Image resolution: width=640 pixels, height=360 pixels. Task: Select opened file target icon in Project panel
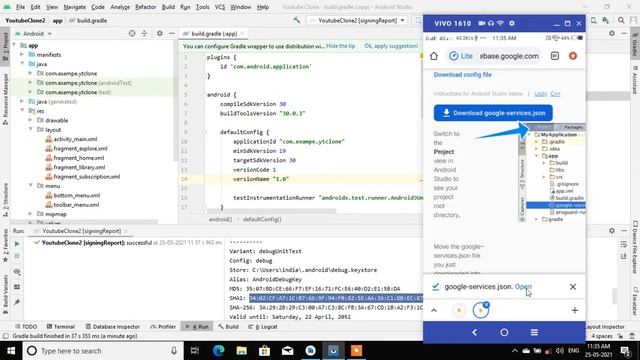(132, 33)
